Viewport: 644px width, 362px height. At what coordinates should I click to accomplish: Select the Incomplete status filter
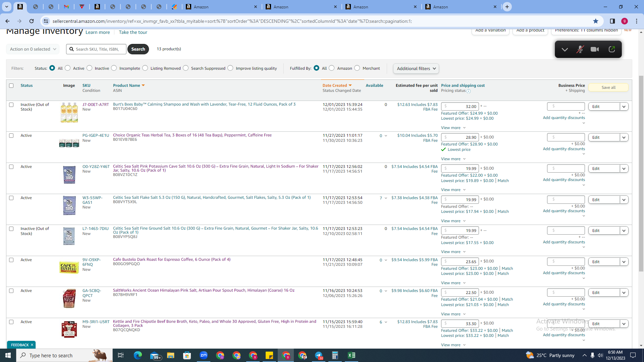114,68
